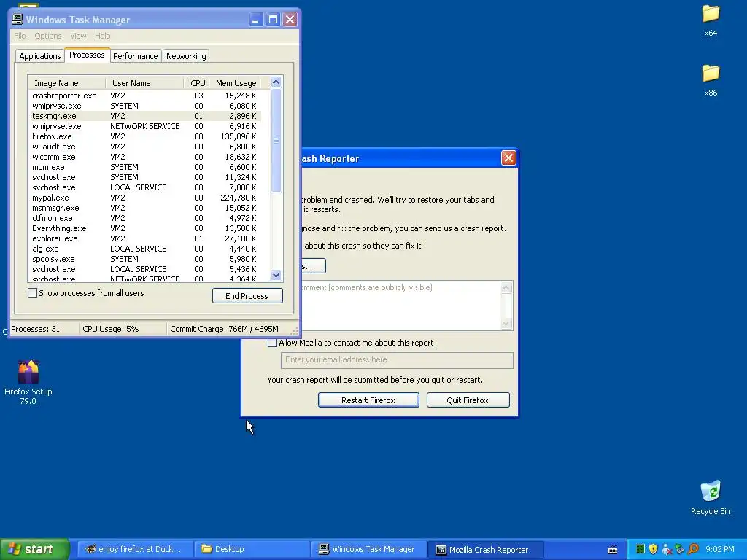Switch to 'enjoy firefox at Duck...' taskbar item
Viewport: 747px width, 560px height.
pyautogui.click(x=135, y=549)
